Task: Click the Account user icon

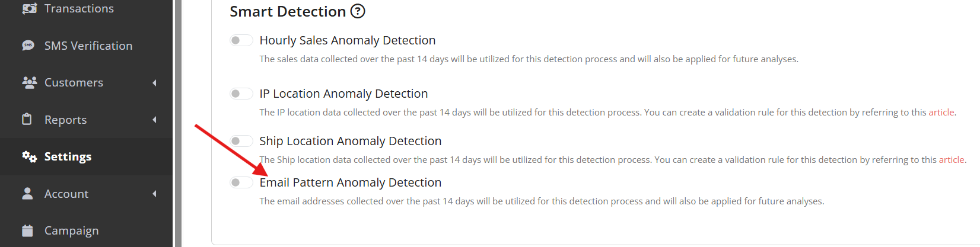Action: click(27, 194)
